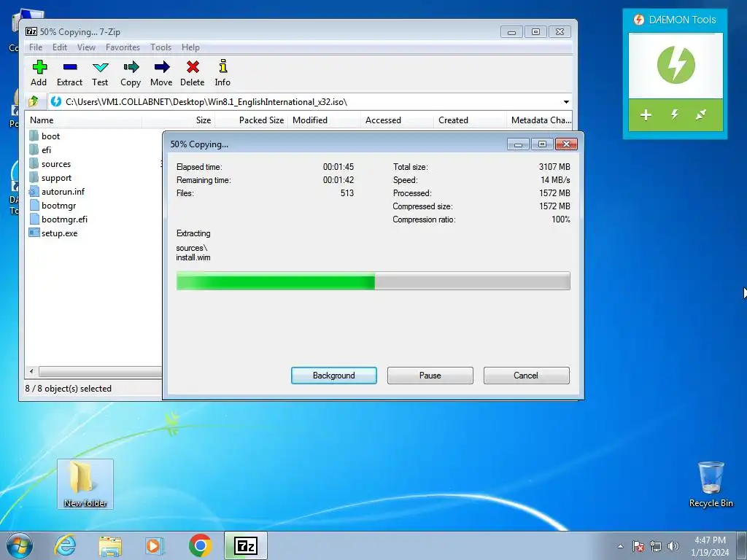This screenshot has height=560, width=747.
Task: Click the unmount arrows icon in DAEMON Tools gadget
Action: [x=701, y=114]
